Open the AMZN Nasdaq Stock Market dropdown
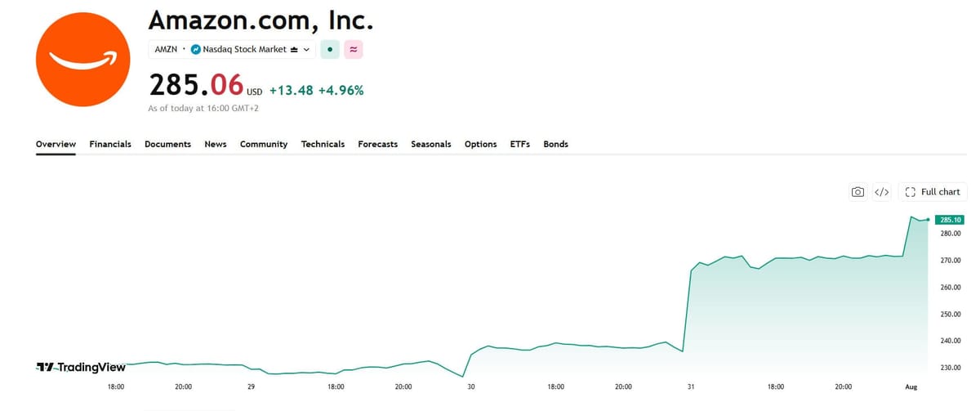This screenshot has height=411, width=980. [x=232, y=50]
